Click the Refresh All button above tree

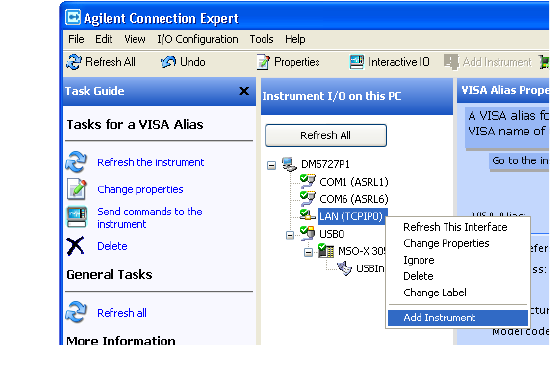[x=326, y=135]
